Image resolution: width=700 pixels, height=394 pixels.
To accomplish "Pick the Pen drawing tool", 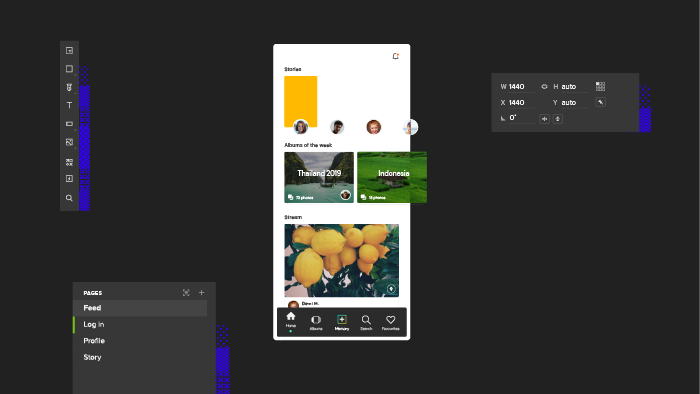I will click(x=69, y=87).
